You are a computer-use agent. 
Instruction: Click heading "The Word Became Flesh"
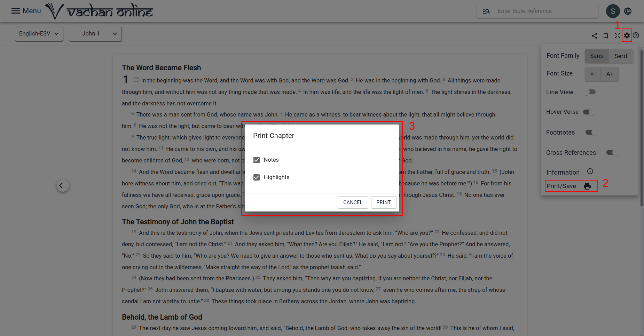click(x=161, y=68)
